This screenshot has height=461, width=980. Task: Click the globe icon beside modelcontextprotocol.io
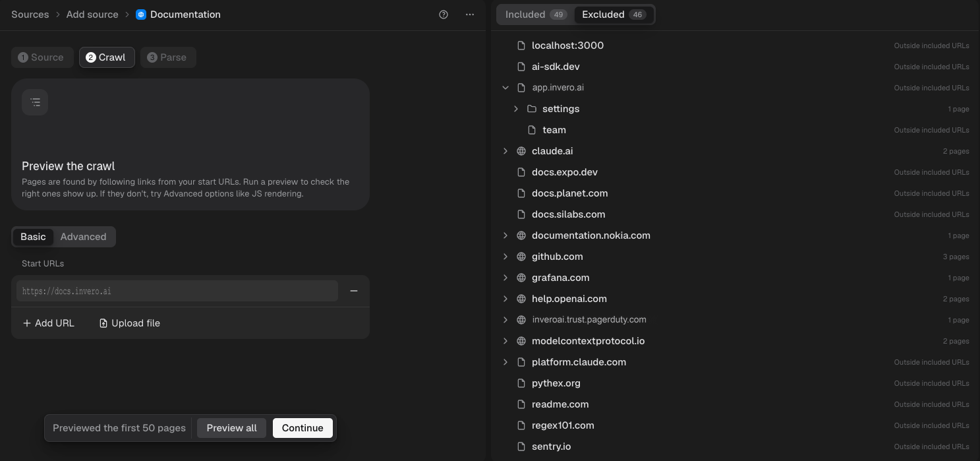(x=521, y=341)
